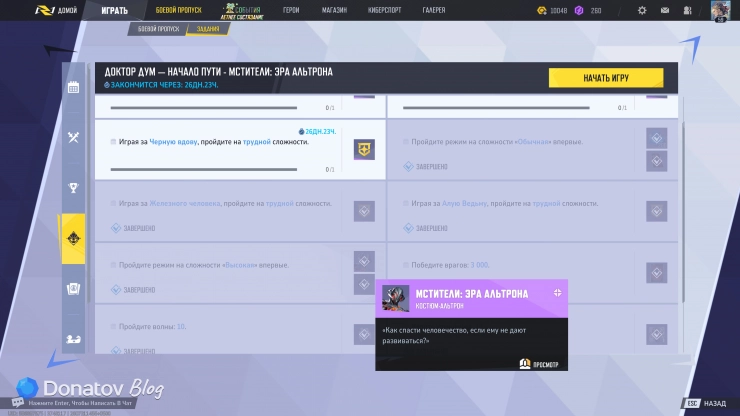This screenshot has height=416, width=740.
Task: Click the Просмотр preview icon in tooltip
Action: click(x=525, y=364)
